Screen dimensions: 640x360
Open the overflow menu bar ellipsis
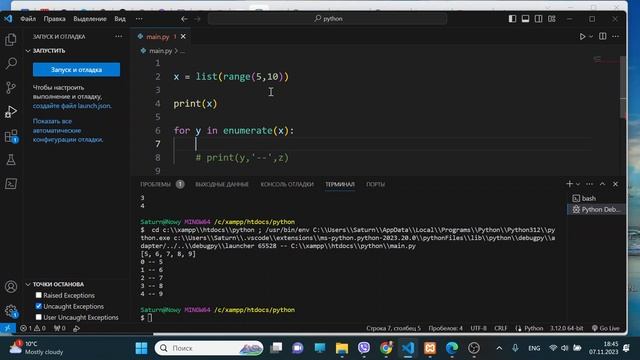(x=139, y=19)
